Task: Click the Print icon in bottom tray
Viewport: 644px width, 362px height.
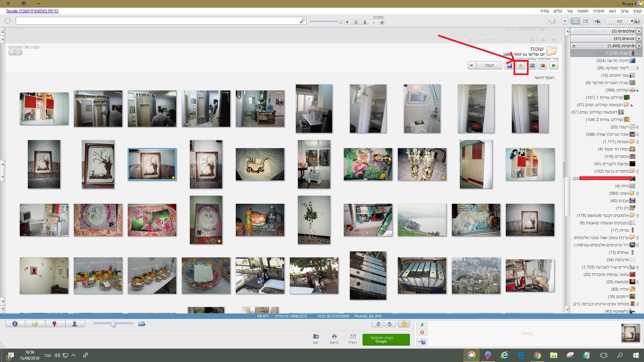Action: tap(334, 337)
